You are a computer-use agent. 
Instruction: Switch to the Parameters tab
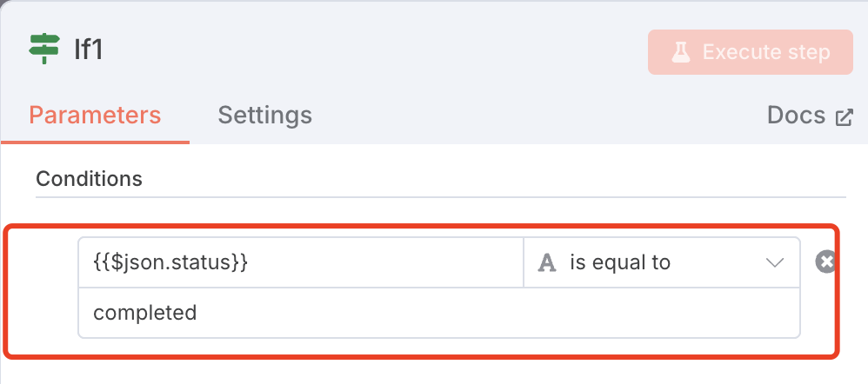(x=95, y=116)
